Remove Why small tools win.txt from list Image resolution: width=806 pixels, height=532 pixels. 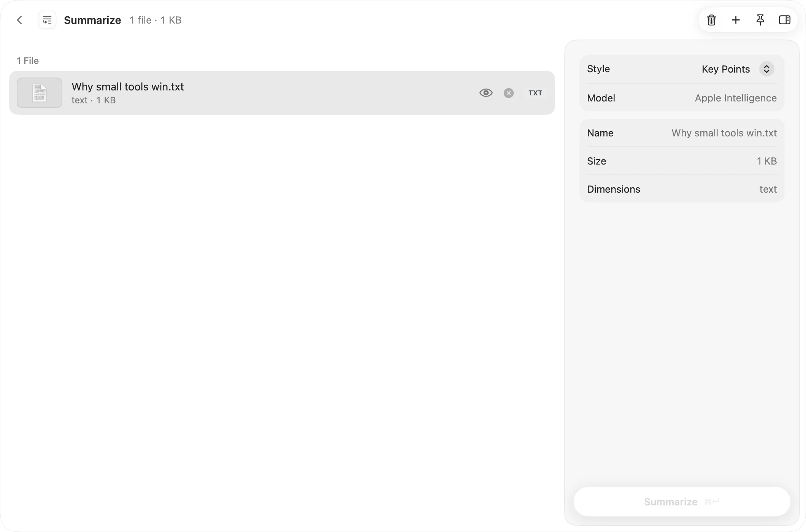[x=509, y=93]
